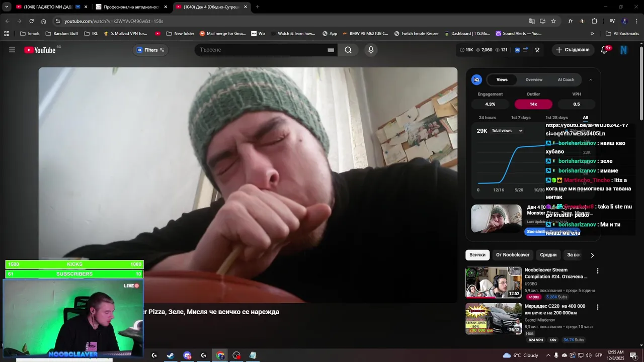This screenshot has width=644, height=362.
Task: Click the vidIQ panel logo icon
Action: [476, 79]
